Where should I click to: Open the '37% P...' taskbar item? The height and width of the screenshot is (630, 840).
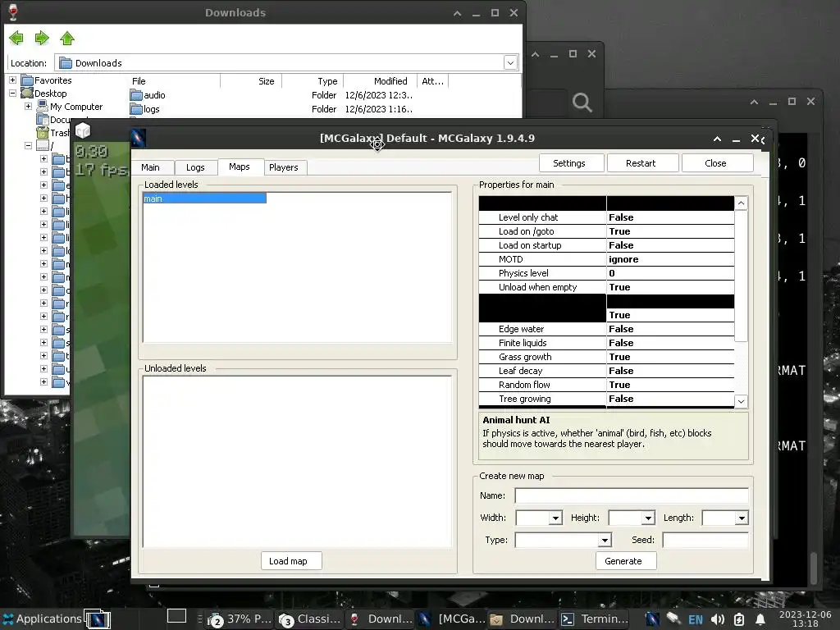pos(240,619)
